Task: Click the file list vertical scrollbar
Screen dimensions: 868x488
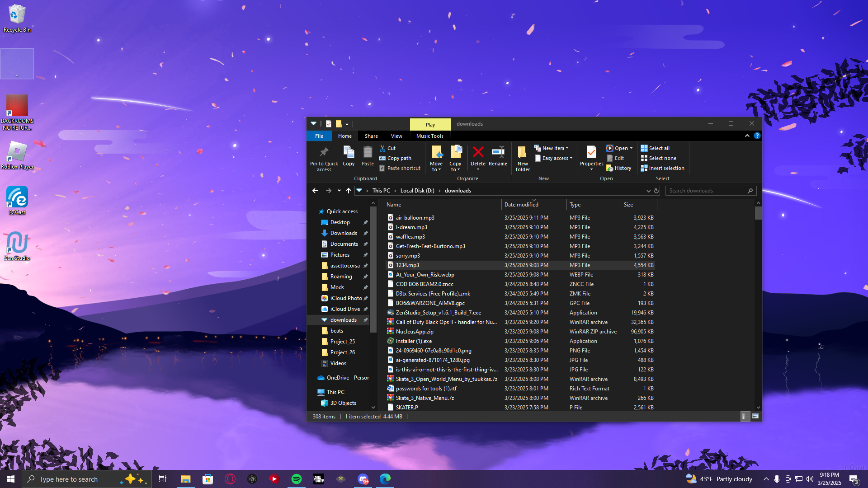Action: [758, 306]
